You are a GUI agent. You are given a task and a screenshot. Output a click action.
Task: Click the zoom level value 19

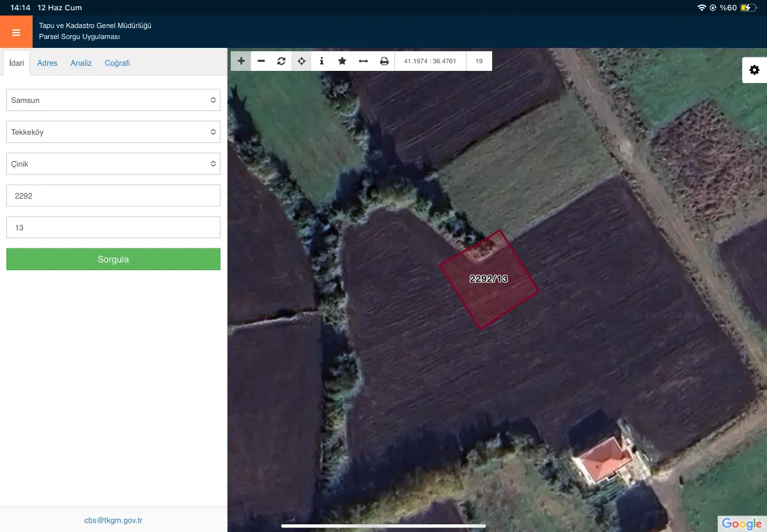[479, 61]
